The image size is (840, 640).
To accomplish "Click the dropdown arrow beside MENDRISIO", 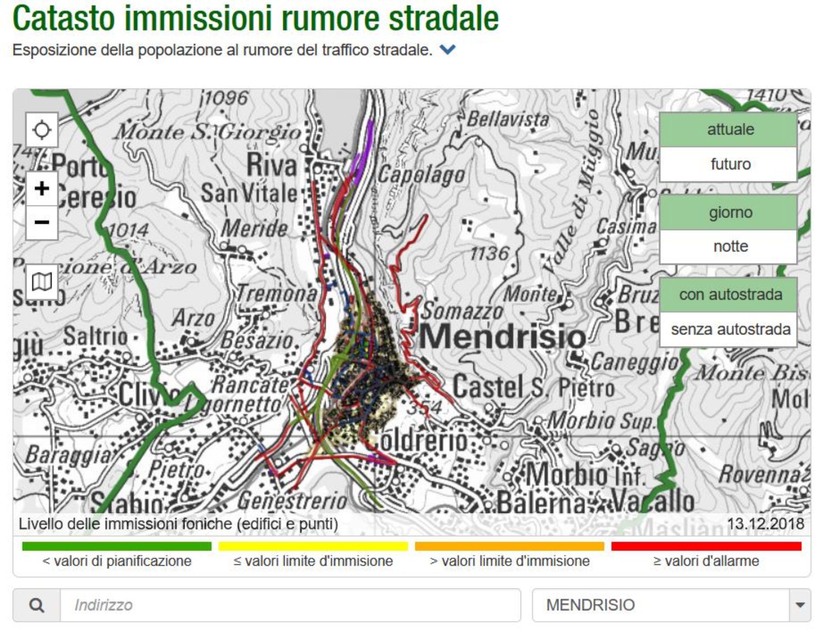I will (800, 605).
